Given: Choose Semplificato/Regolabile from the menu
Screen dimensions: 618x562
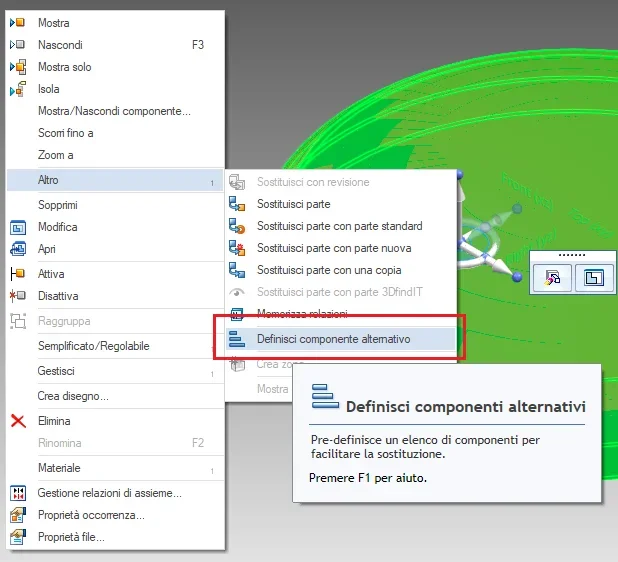Looking at the screenshot, I should point(94,346).
